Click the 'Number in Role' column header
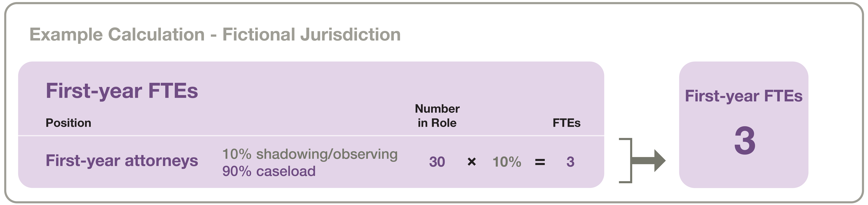Screen dimensions: 868x205 pos(437,116)
